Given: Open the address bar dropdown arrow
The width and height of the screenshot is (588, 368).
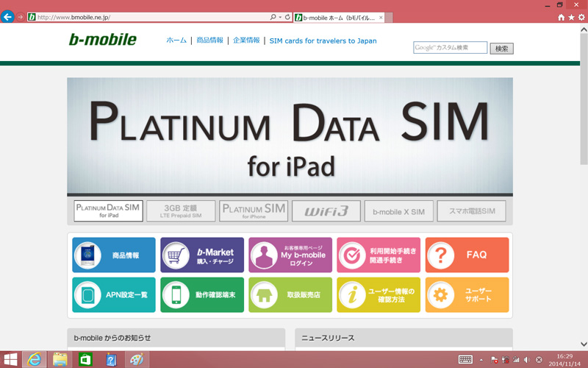Looking at the screenshot, I should pyautogui.click(x=280, y=17).
